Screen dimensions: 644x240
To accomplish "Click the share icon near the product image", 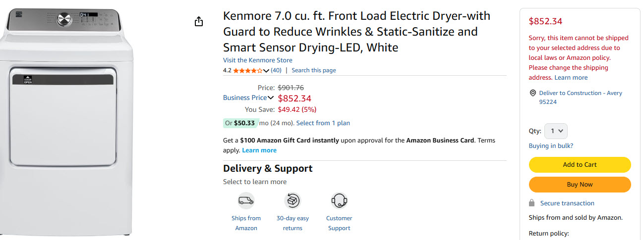I will [199, 22].
